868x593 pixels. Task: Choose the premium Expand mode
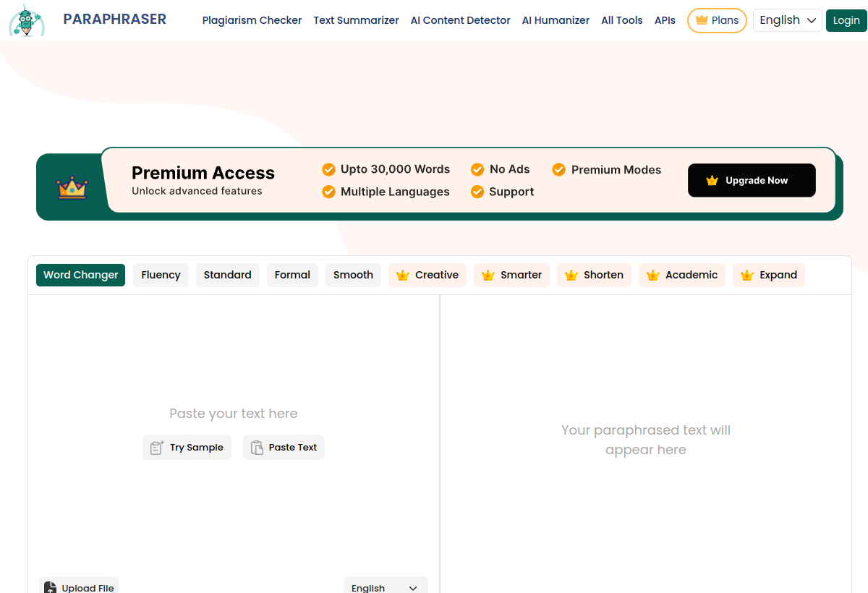click(x=769, y=275)
